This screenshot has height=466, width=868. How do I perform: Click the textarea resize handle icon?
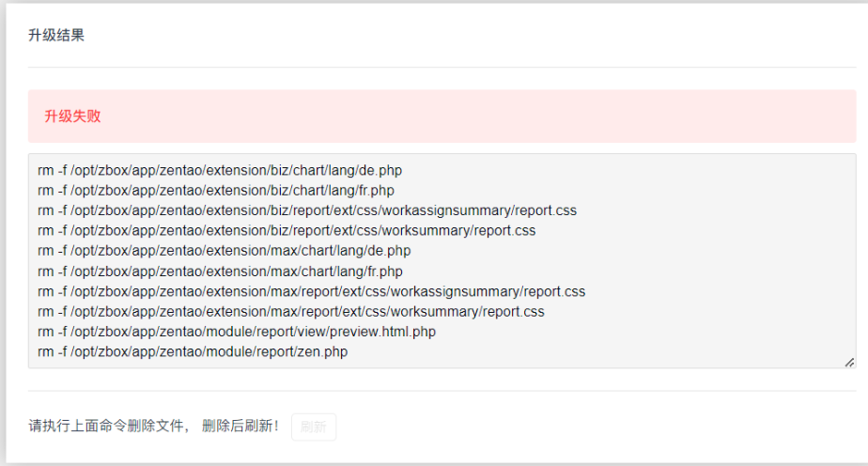click(849, 362)
